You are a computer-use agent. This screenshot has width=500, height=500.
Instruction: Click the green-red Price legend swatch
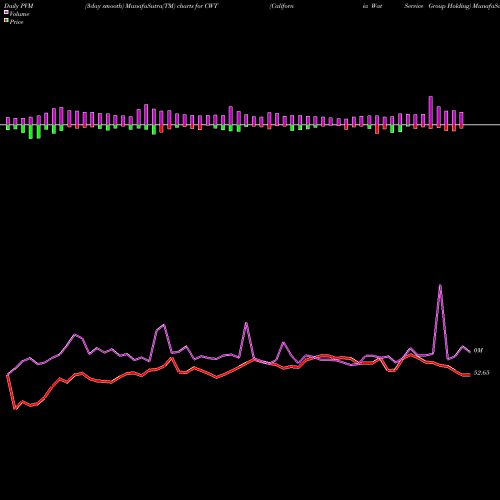tap(6, 21)
